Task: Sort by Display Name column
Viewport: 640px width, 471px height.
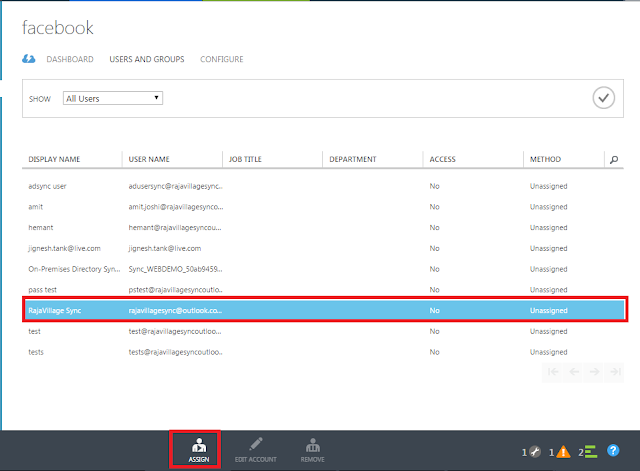Action: point(54,159)
